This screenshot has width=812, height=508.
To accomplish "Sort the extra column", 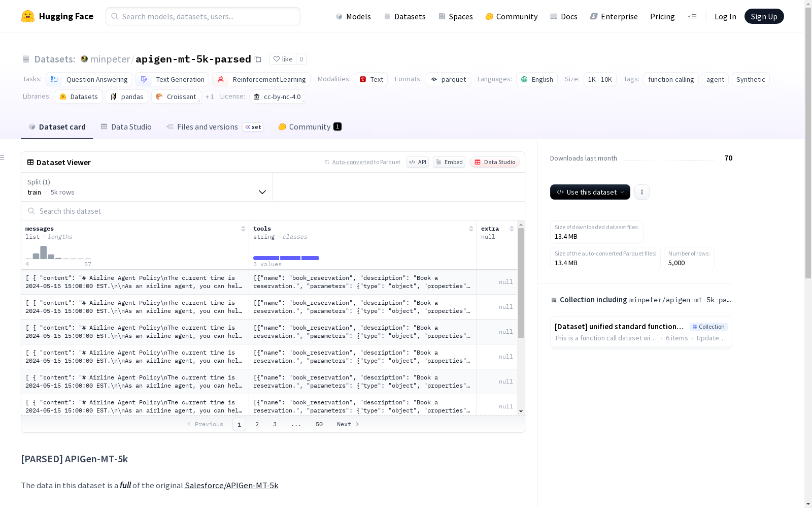I will click(512, 229).
